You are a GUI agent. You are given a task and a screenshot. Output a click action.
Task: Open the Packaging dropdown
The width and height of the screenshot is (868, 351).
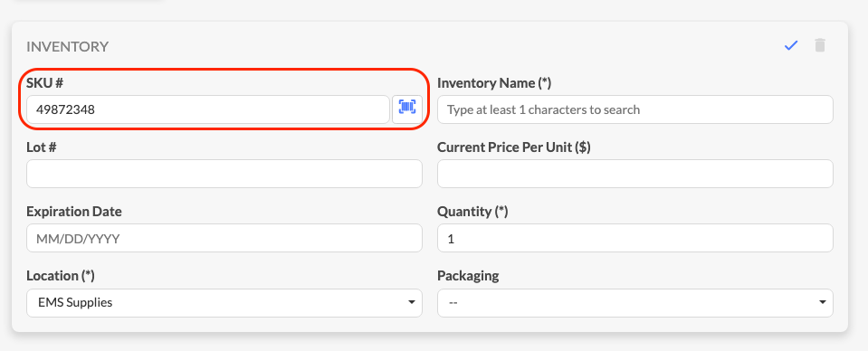tap(635, 303)
